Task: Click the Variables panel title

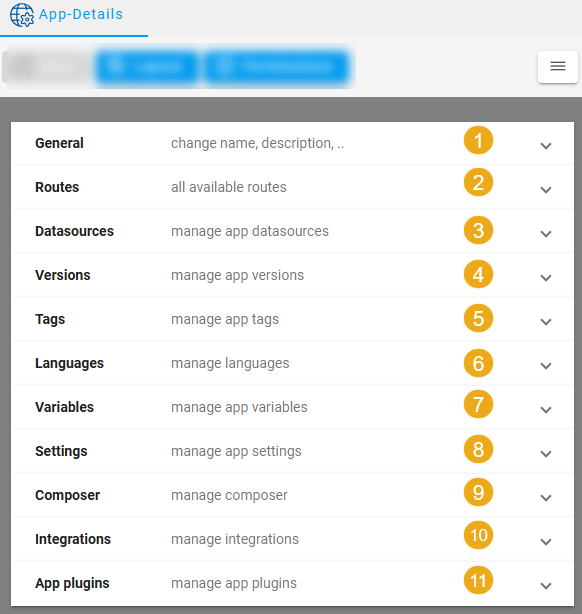Action: pos(65,407)
